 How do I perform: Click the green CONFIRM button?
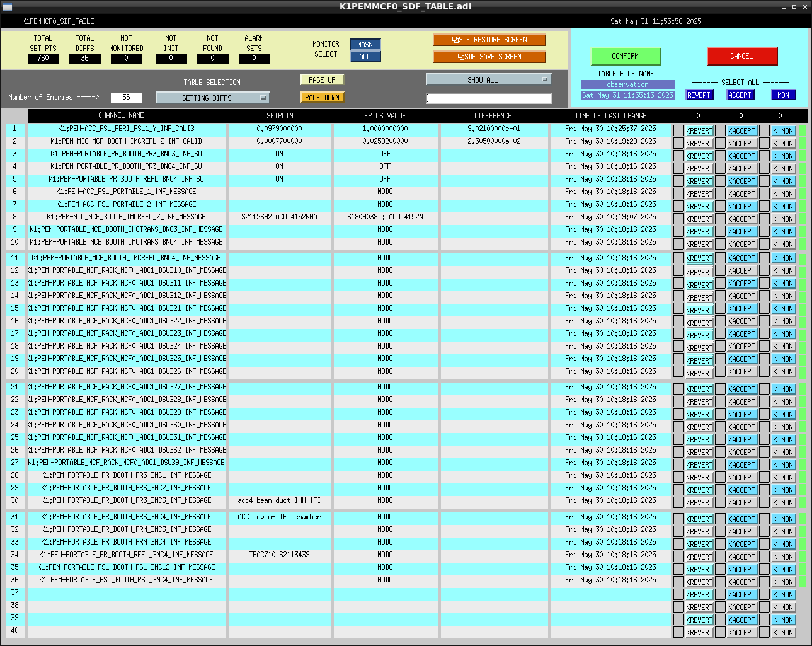(626, 56)
